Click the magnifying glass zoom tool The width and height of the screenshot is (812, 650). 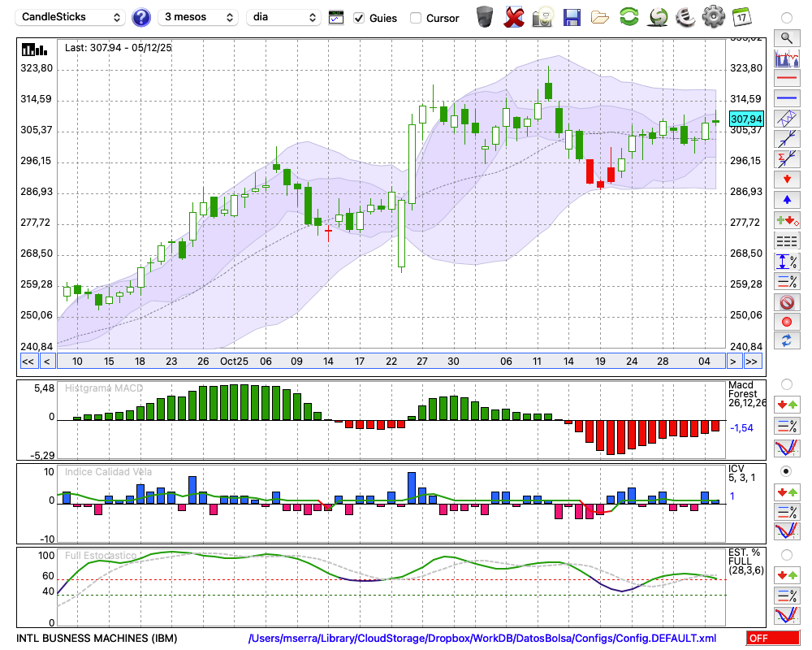786,37
